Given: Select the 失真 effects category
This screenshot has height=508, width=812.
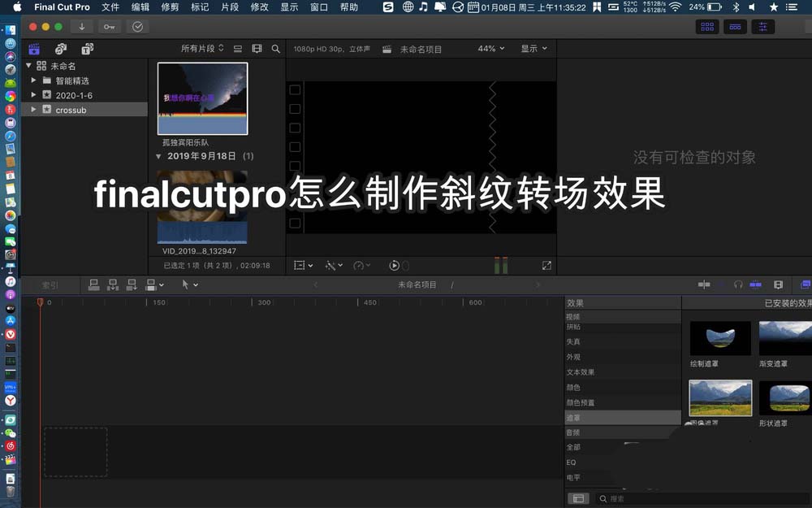Looking at the screenshot, I should (573, 341).
